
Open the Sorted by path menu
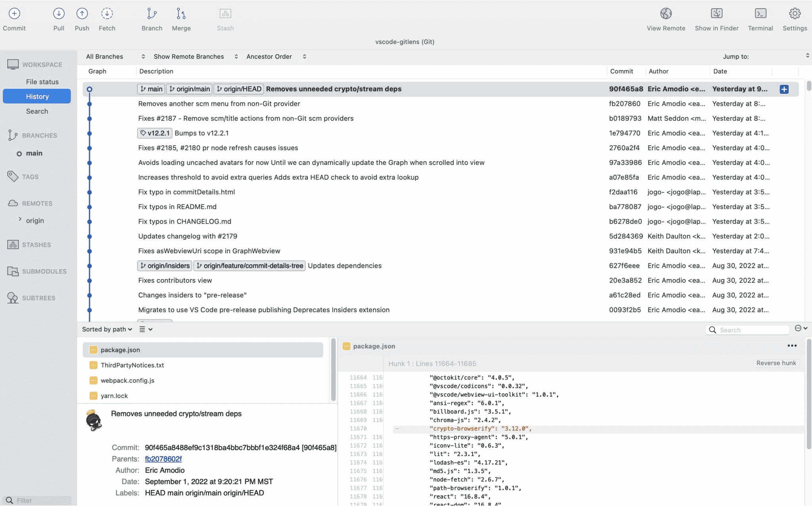coord(106,329)
